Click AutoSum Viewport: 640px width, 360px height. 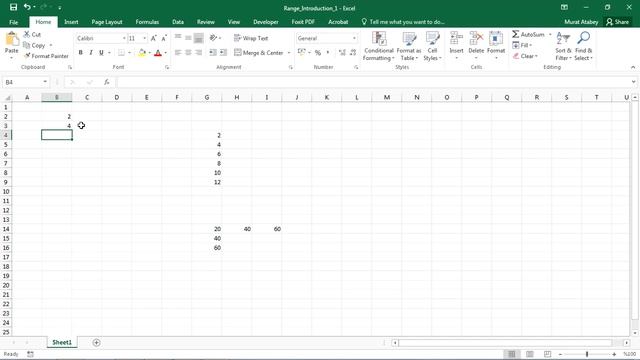pyautogui.click(x=529, y=35)
